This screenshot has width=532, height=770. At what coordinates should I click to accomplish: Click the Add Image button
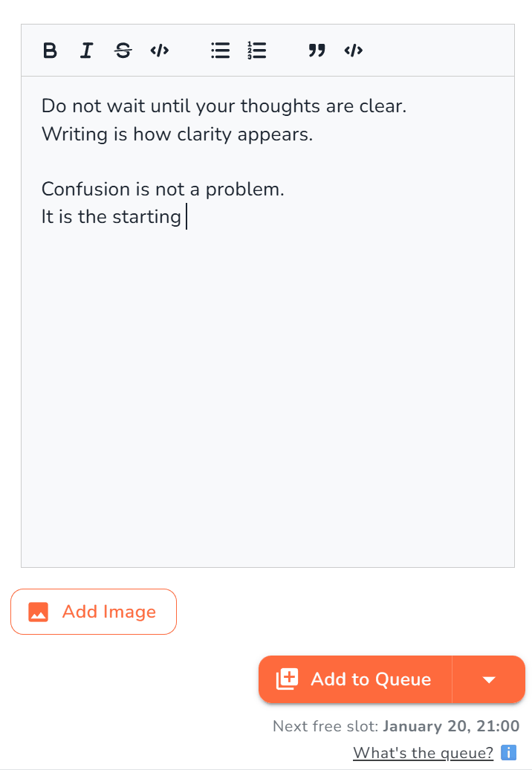coord(93,611)
